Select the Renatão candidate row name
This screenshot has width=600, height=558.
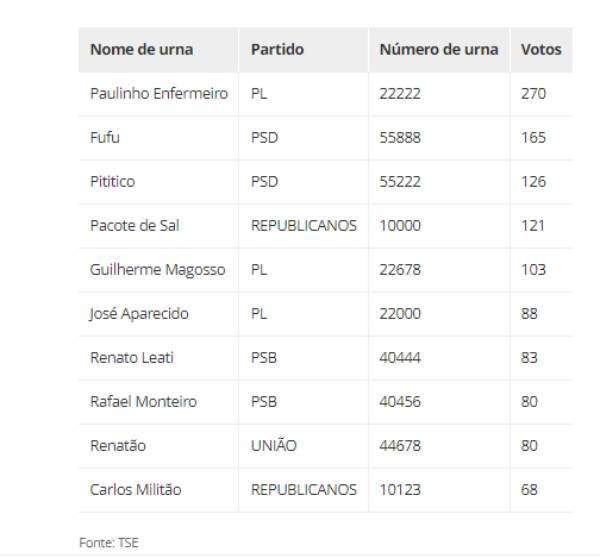click(x=118, y=446)
